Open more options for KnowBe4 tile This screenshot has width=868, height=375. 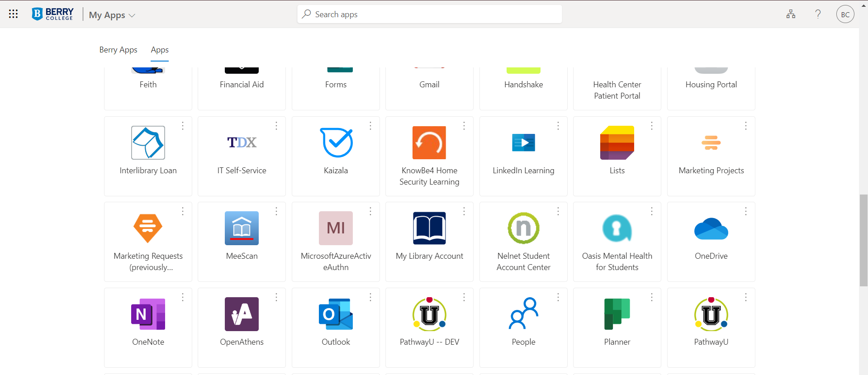pos(464,126)
